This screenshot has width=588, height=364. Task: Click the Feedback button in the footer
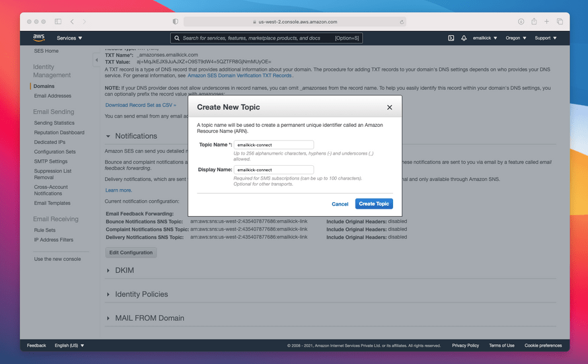pos(36,346)
